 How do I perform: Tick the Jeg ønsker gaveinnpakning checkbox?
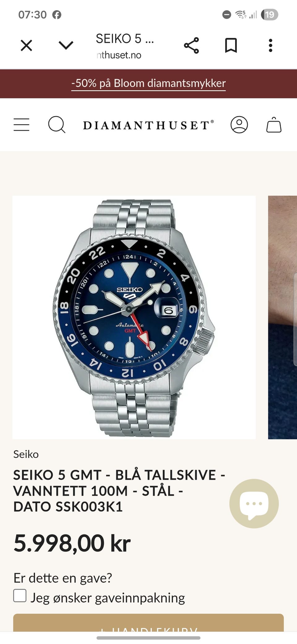tap(20, 595)
